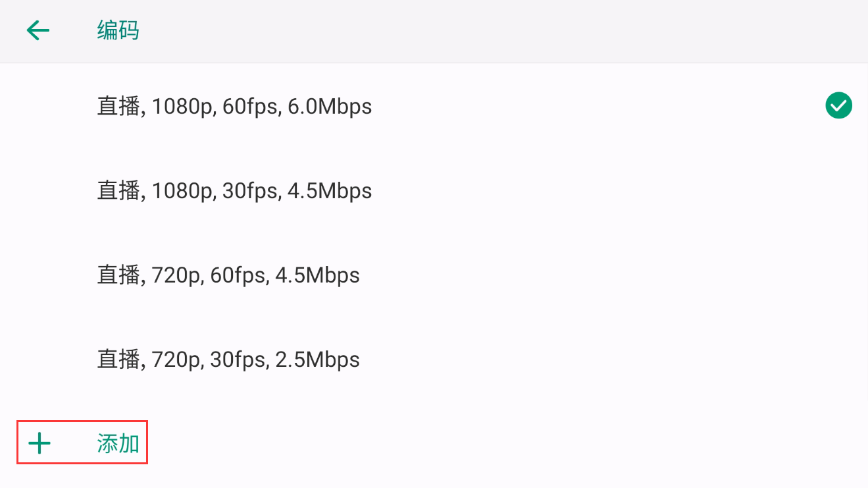Leave the 编码 screen with back arrow
Screen dimensions: 868x488
click(x=38, y=30)
